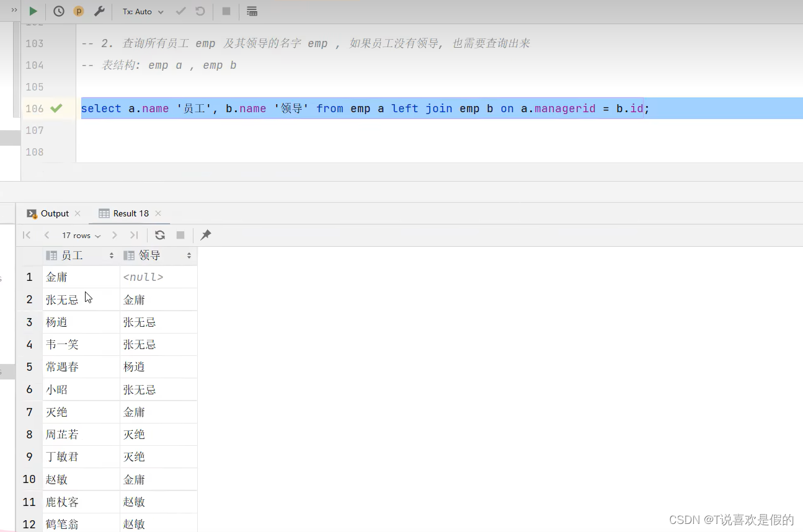The image size is (803, 532).
Task: Place cursor on empty line 107
Action: pyautogui.click(x=439, y=130)
